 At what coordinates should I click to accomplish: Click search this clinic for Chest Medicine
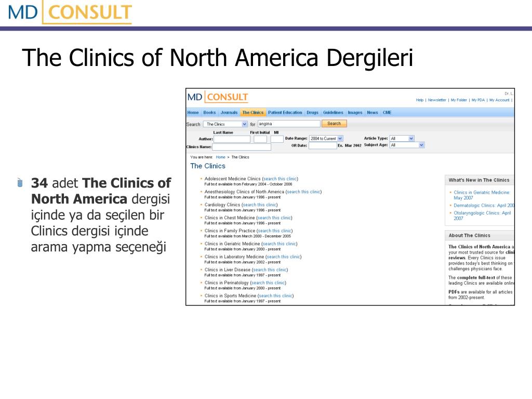coord(274,218)
